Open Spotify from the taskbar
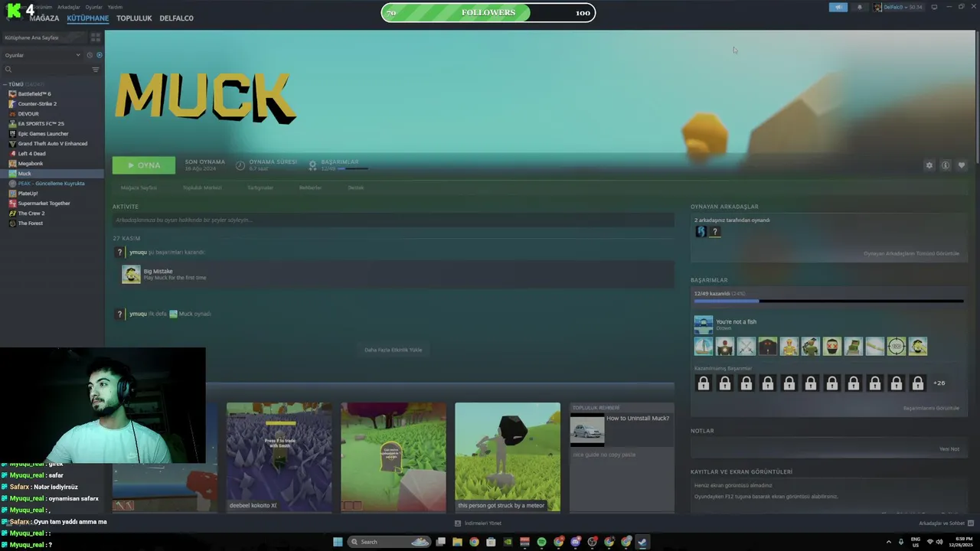The height and width of the screenshot is (551, 980). click(x=541, y=542)
